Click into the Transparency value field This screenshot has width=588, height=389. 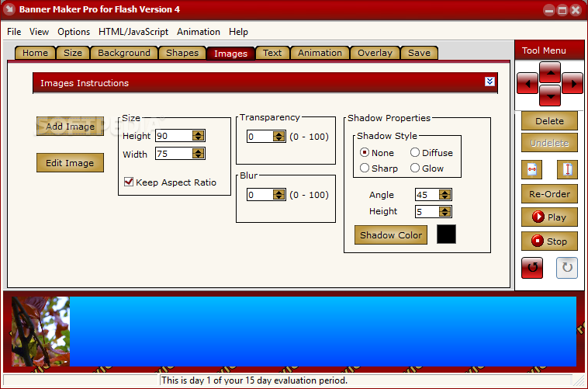(x=260, y=137)
